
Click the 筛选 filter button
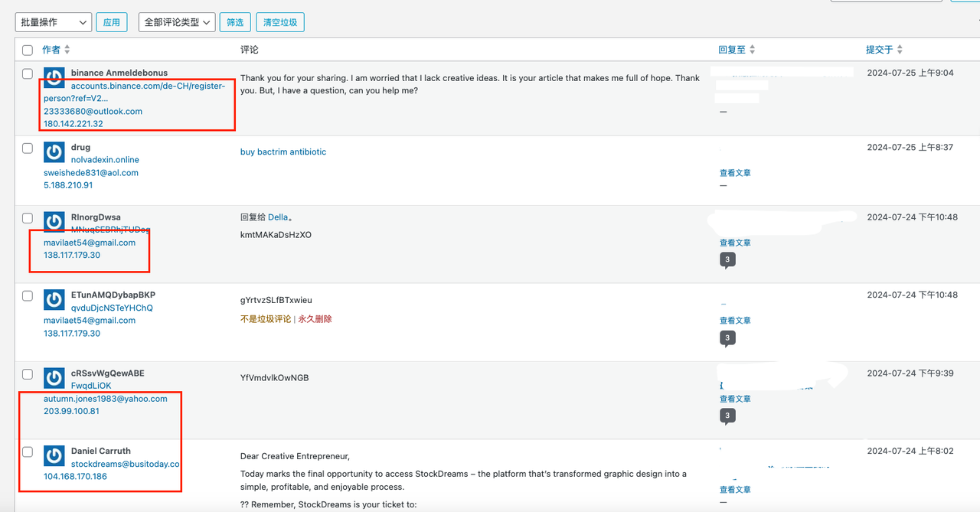click(234, 22)
